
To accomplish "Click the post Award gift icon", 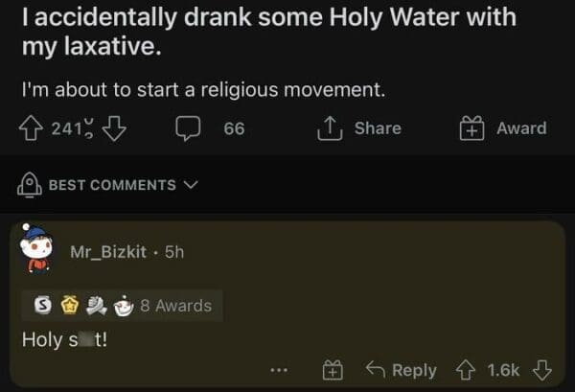I will [471, 128].
